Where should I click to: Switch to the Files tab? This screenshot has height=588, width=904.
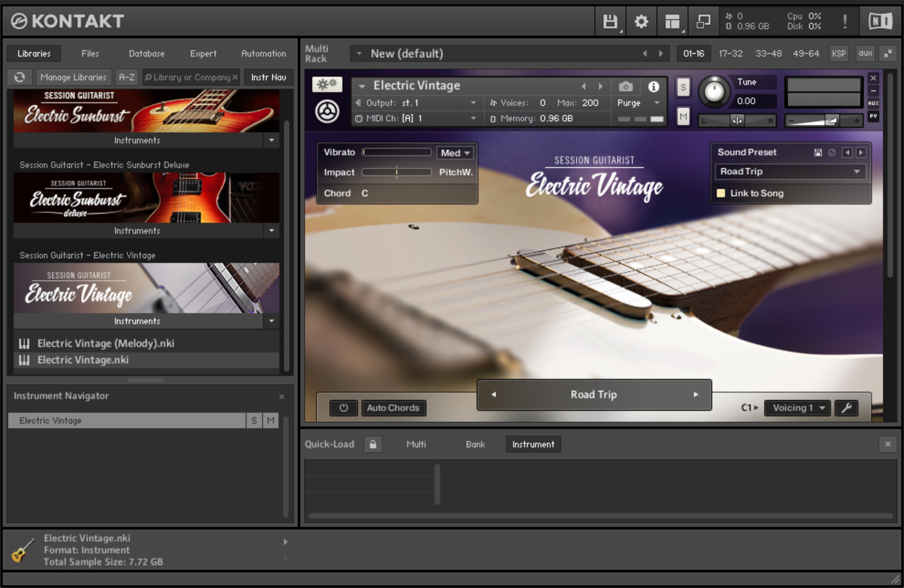[90, 54]
